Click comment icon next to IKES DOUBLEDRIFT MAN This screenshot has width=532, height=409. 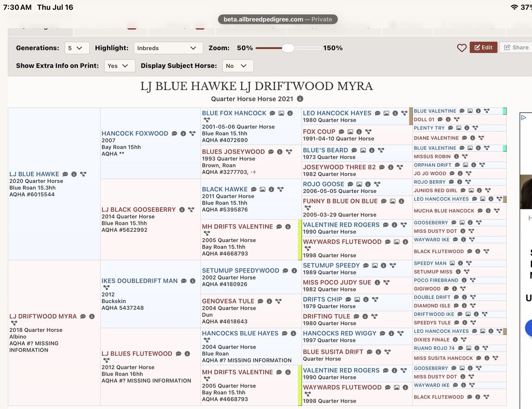coord(184,281)
